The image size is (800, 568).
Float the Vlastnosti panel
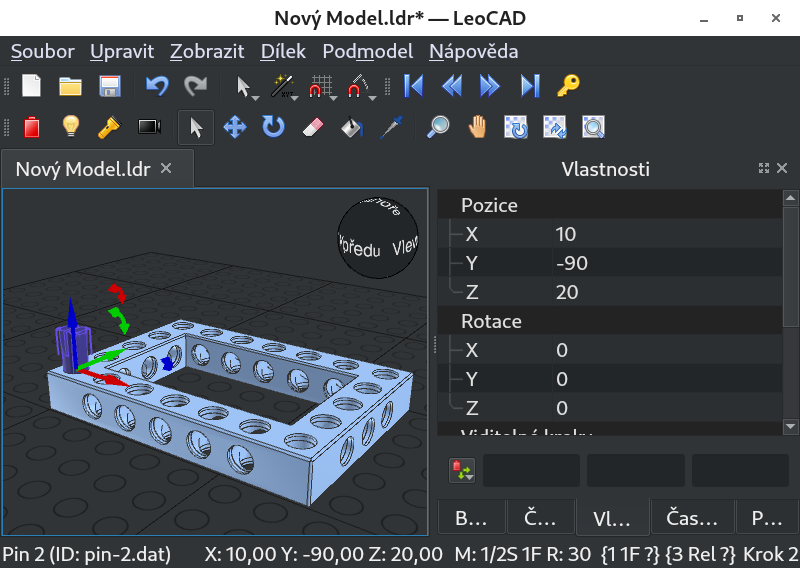(x=764, y=168)
